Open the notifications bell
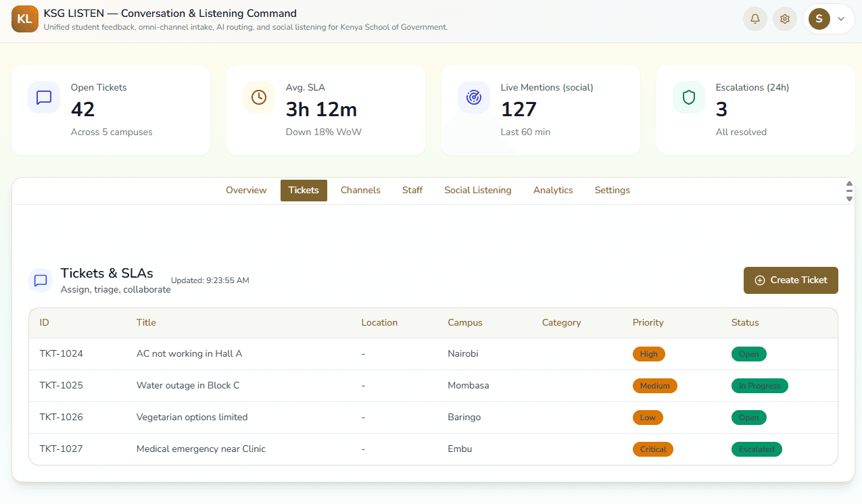862x504 pixels. point(755,19)
